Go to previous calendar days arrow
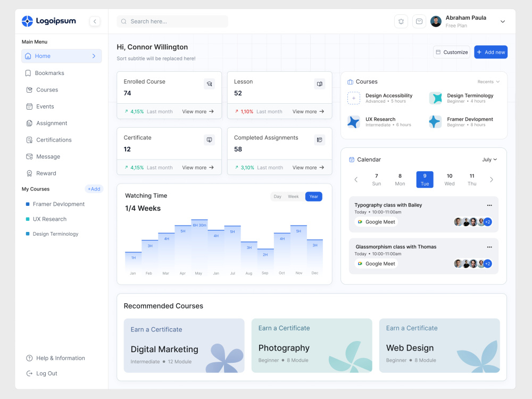532x399 pixels. [x=356, y=179]
